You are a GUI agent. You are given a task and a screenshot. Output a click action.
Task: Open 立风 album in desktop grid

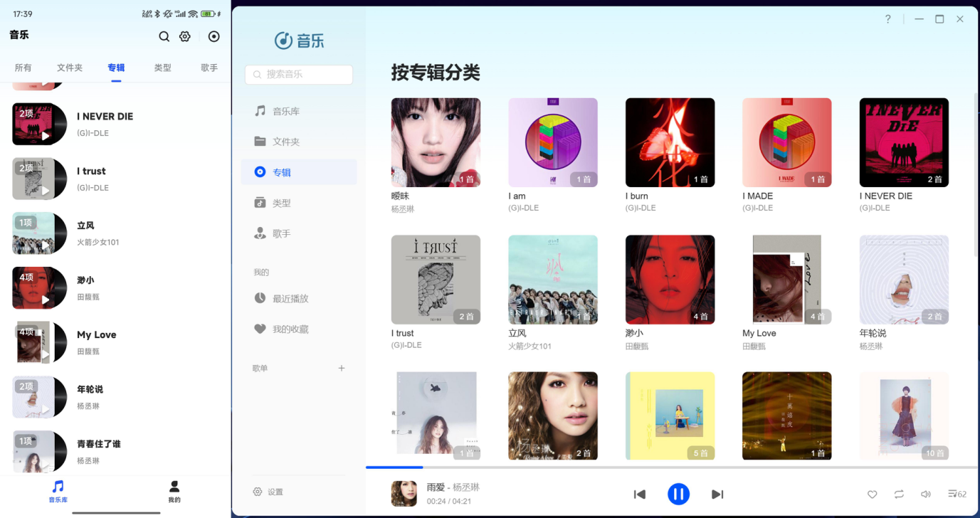[x=553, y=280]
